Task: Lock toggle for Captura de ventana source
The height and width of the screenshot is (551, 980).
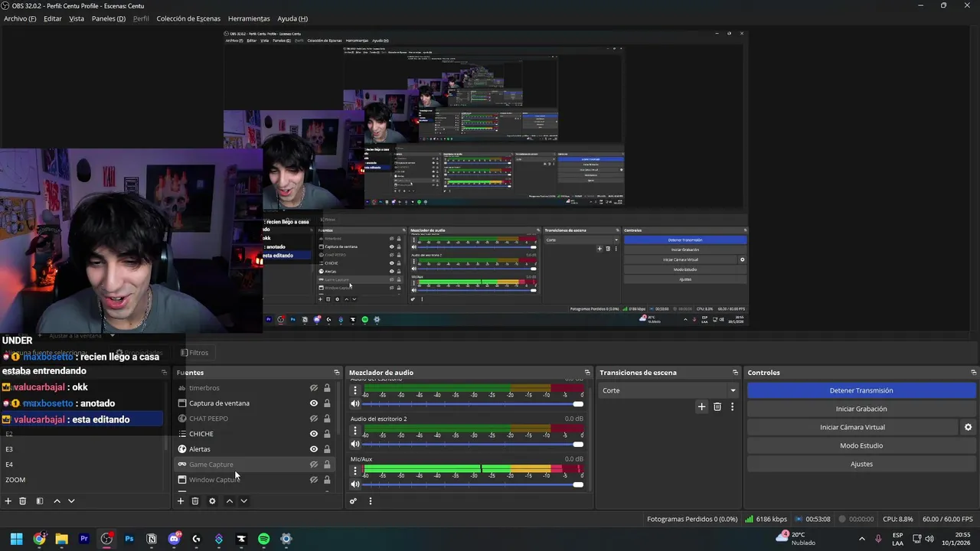Action: coord(327,403)
